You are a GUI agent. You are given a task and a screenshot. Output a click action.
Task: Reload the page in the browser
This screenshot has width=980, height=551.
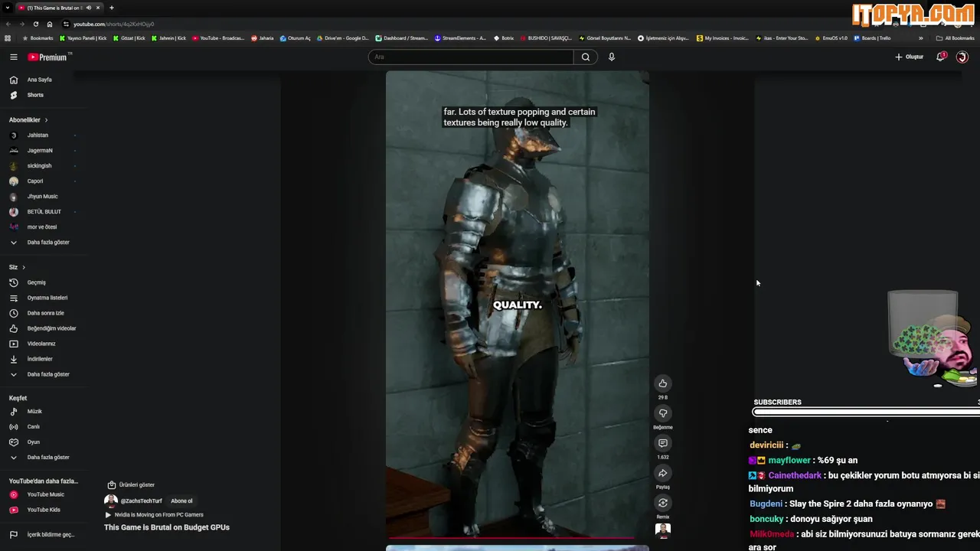click(x=35, y=24)
